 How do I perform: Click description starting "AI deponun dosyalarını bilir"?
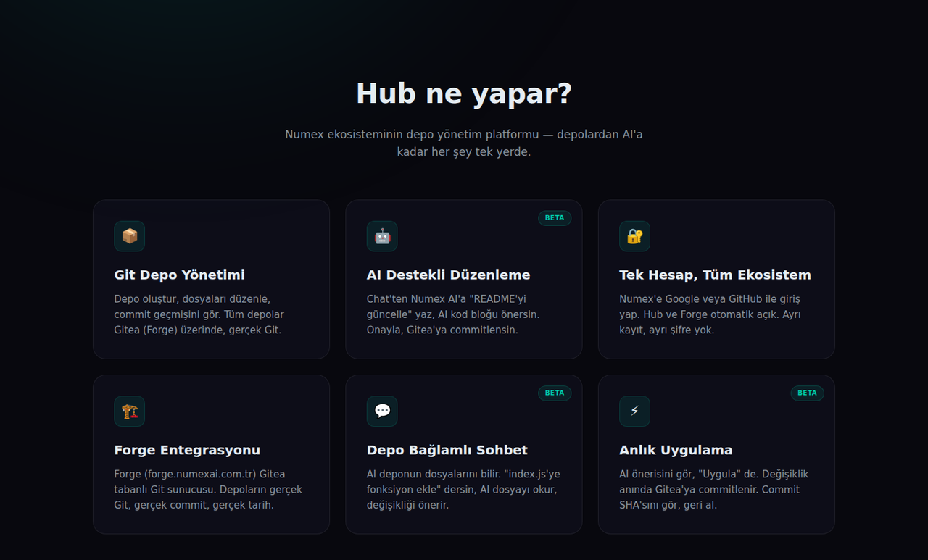pyautogui.click(x=463, y=490)
